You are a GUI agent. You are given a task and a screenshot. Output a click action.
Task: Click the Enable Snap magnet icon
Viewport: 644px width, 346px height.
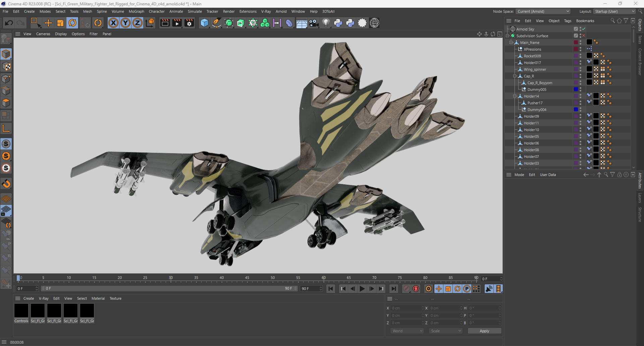[6, 184]
